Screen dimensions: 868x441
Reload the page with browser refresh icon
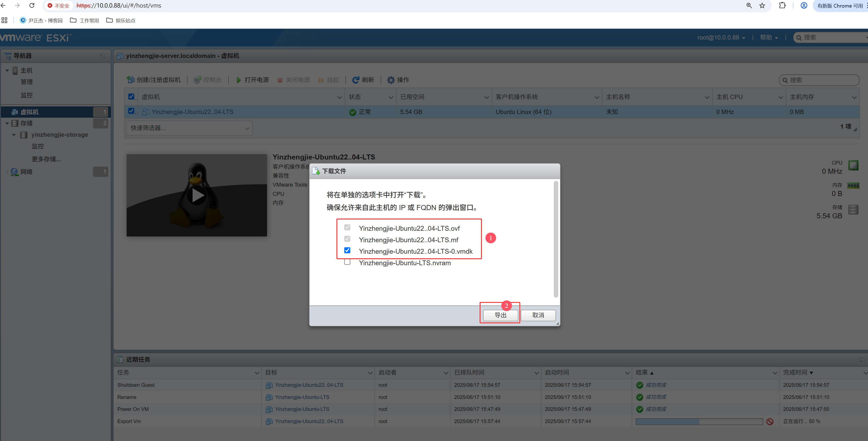pyautogui.click(x=32, y=6)
